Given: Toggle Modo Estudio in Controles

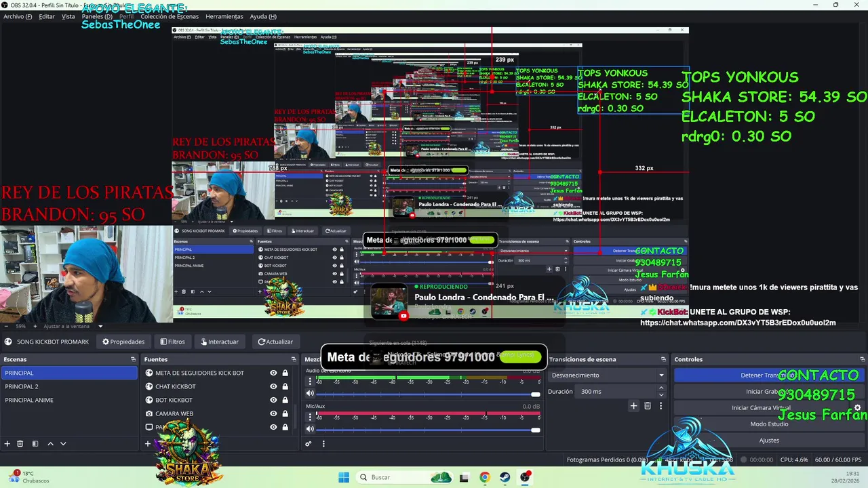Looking at the screenshot, I should (x=769, y=424).
